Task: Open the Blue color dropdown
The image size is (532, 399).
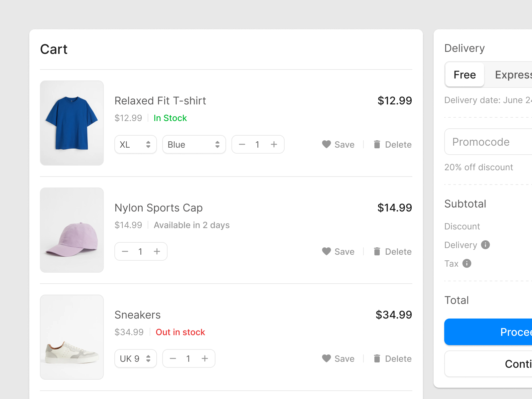Action: click(194, 144)
